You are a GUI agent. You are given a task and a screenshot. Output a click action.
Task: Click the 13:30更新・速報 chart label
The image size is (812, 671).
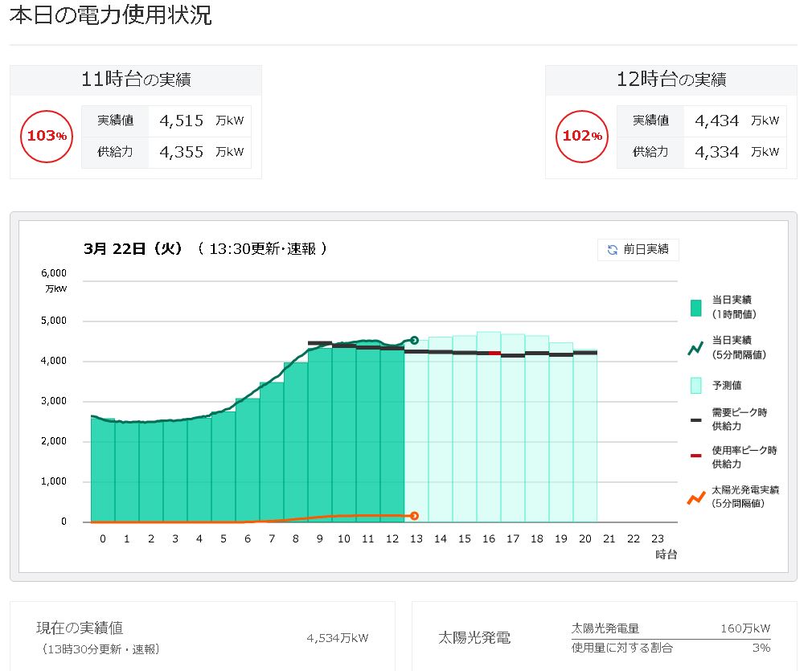263,248
